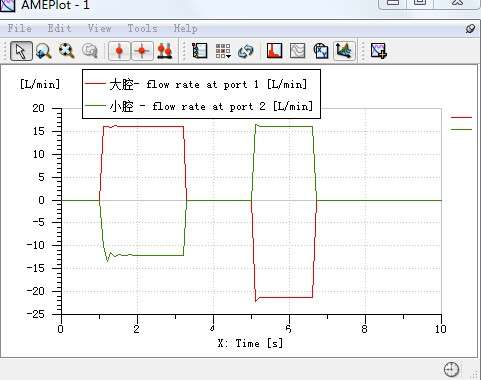The height and width of the screenshot is (380, 481).
Task: Open the plot list panel icon
Action: (200, 51)
